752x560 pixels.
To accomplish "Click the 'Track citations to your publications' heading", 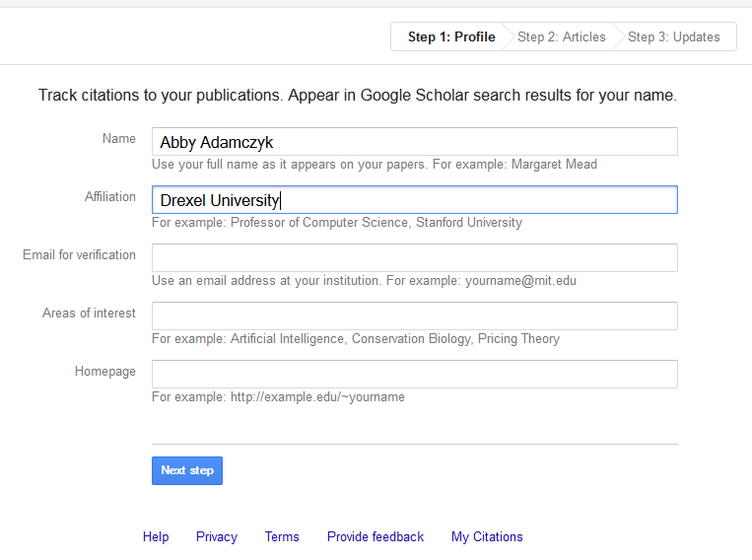I will [358, 95].
